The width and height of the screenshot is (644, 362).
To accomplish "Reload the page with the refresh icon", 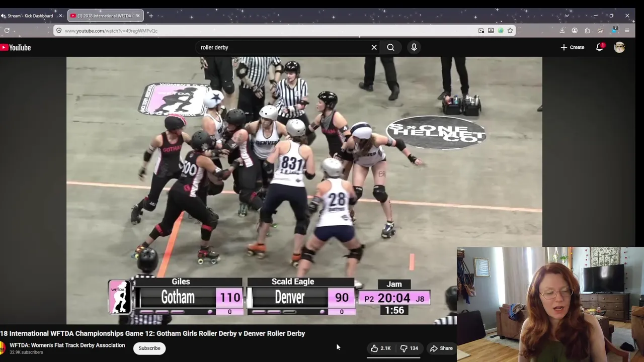I will pyautogui.click(x=7, y=31).
